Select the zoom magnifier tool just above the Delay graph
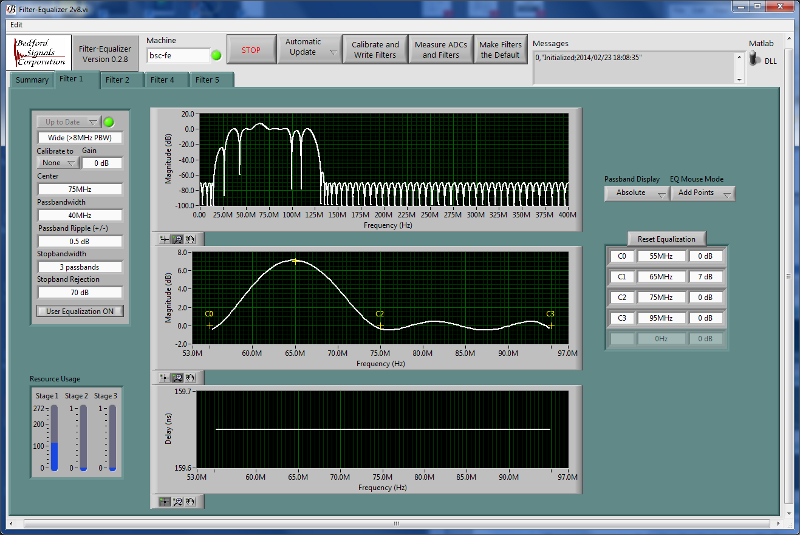This screenshot has width=800, height=535. click(177, 378)
